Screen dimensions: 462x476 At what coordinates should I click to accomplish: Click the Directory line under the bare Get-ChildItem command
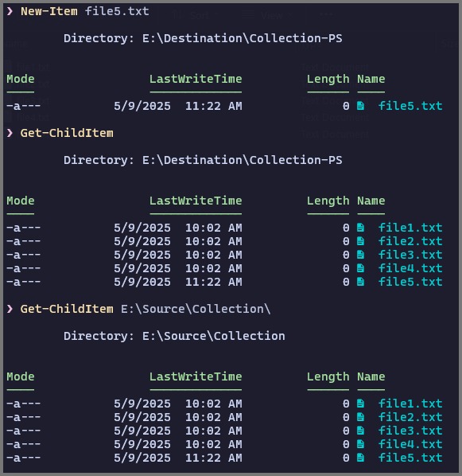click(x=203, y=160)
